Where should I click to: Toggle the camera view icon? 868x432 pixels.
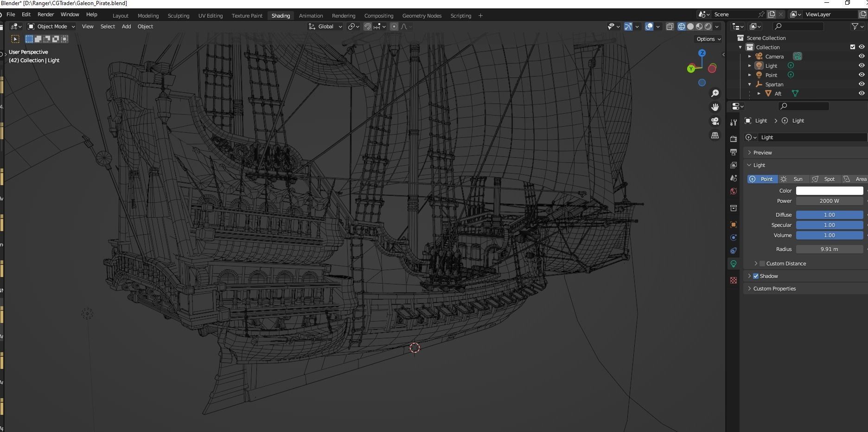[715, 121]
